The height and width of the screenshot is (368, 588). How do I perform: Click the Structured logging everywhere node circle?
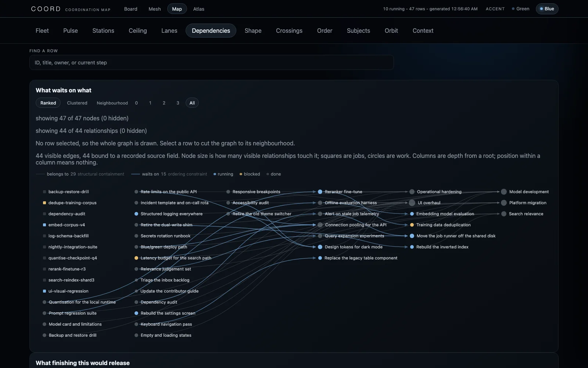136,214
